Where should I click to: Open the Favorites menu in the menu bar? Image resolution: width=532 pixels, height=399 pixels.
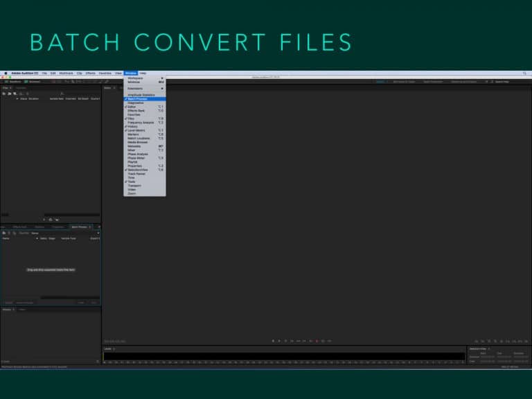click(x=105, y=73)
